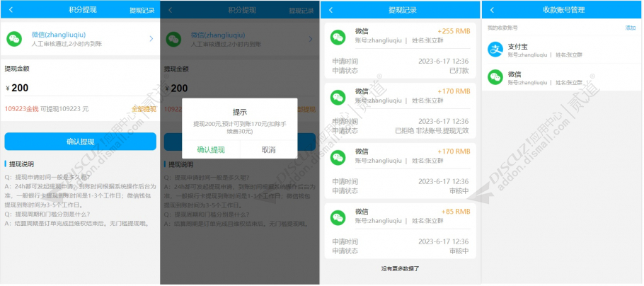644x286 pixels.
Task: Select the +85 RMB amount
Action: point(456,212)
